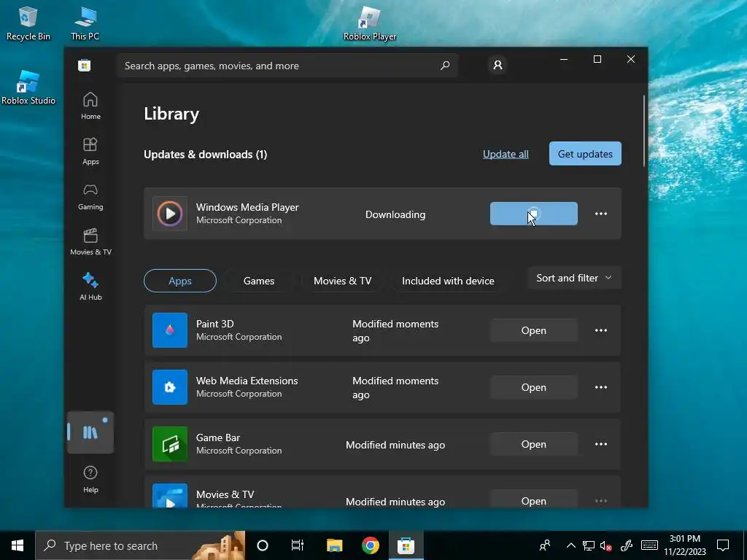747x560 pixels.
Task: Open the user profile account icon
Action: tap(498, 65)
